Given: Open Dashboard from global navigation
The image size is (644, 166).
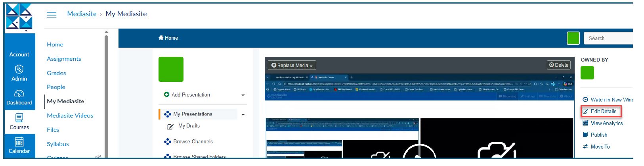Looking at the screenshot, I should 19,97.
